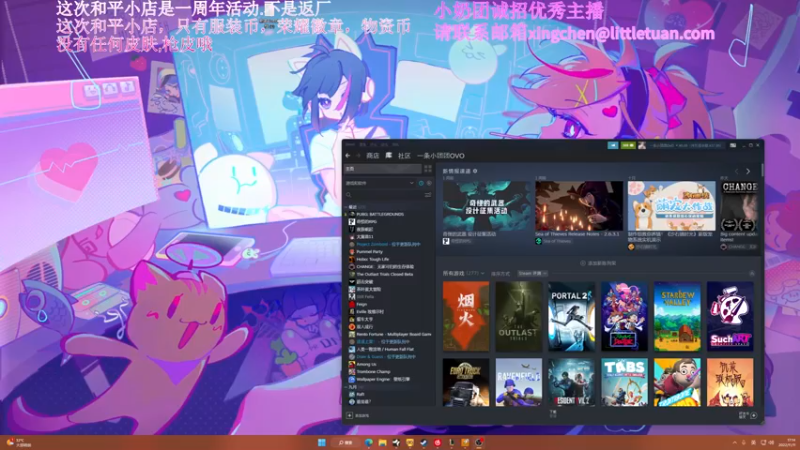
Task: Switch to Big Picture mode icon
Action: coord(733,145)
